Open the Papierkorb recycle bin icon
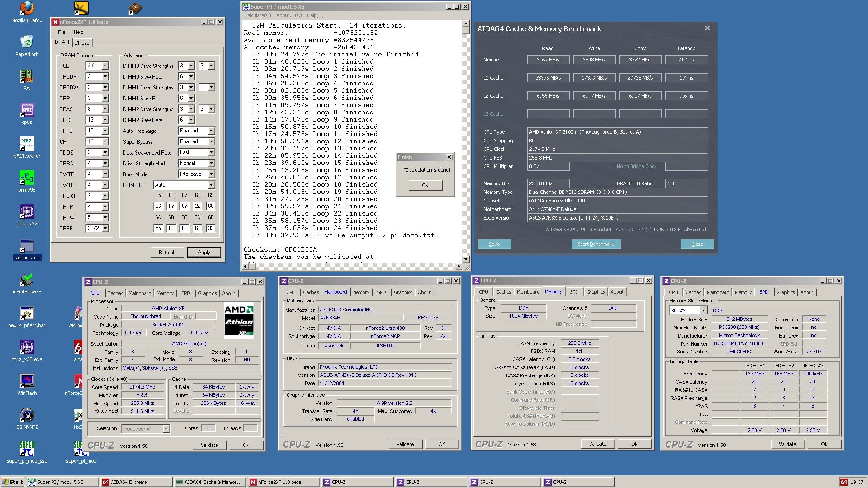Image resolution: width=868 pixels, height=488 pixels. click(x=27, y=45)
